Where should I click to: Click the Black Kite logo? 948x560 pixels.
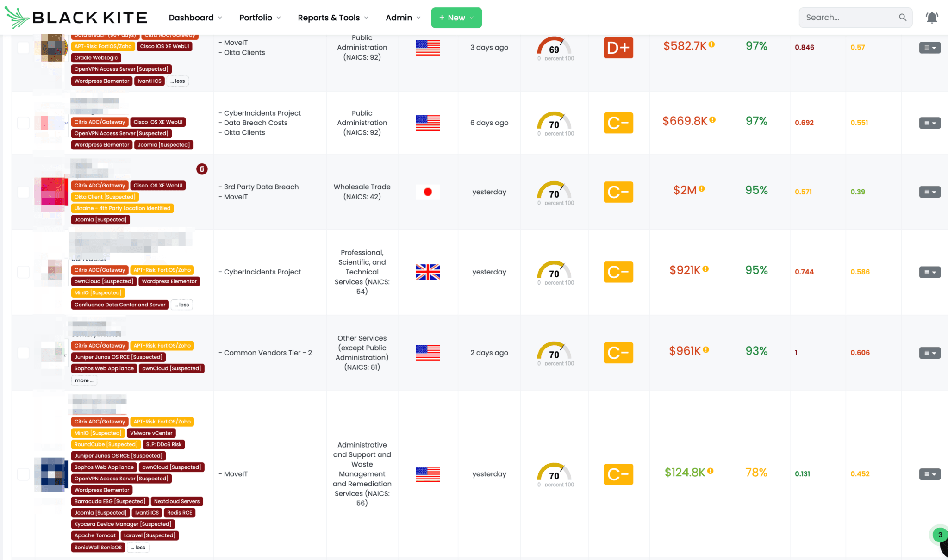76,18
